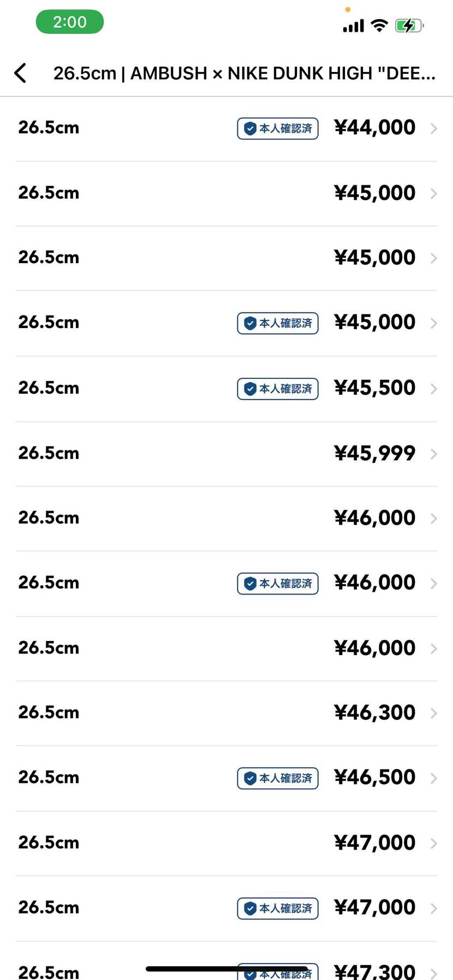
Task: Tap the battery charging icon
Action: (x=409, y=25)
